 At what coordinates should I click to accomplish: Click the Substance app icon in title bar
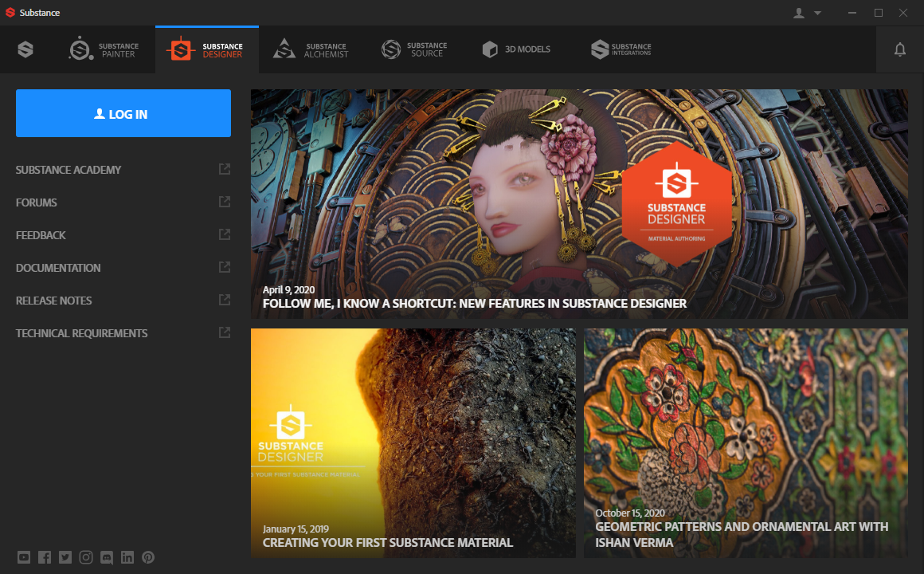point(10,13)
